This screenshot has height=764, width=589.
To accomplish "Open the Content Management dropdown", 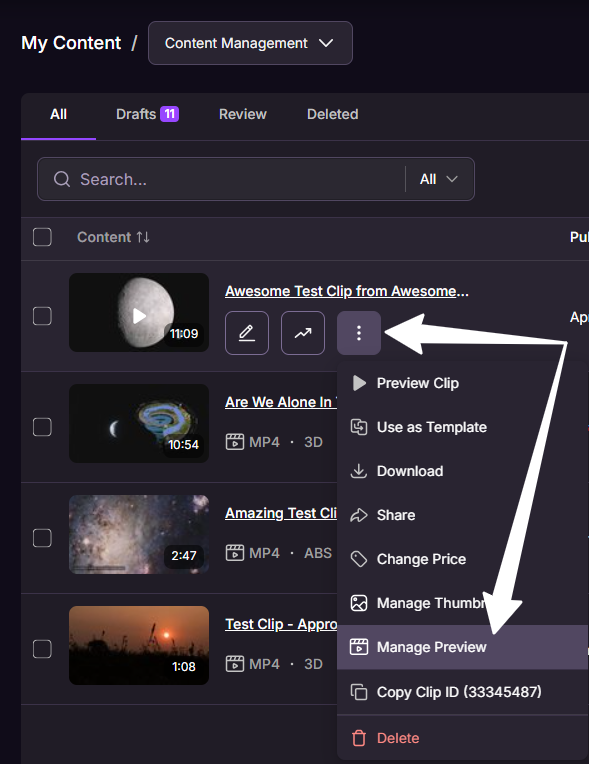I will [250, 43].
